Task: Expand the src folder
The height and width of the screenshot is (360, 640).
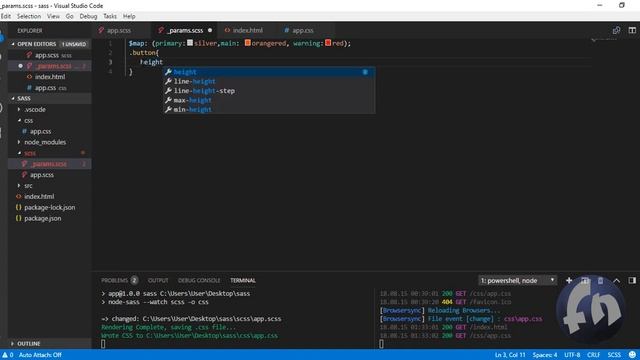Action: 50,186
